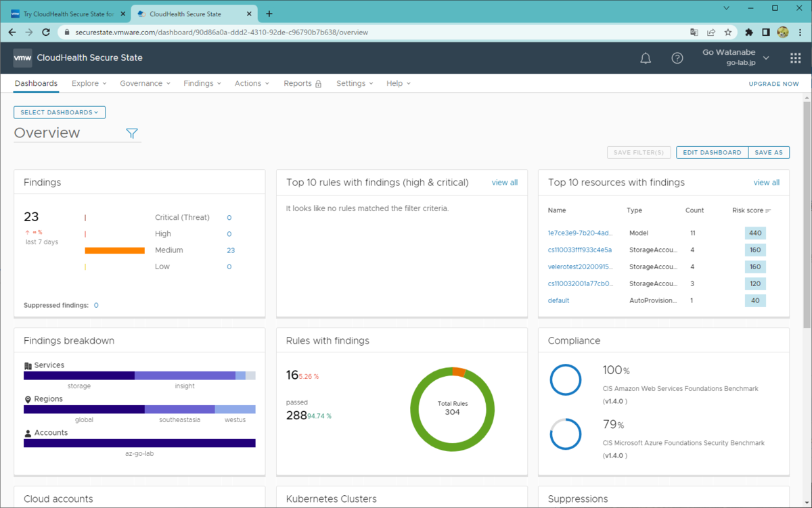Expand the Actions menu

point(252,83)
